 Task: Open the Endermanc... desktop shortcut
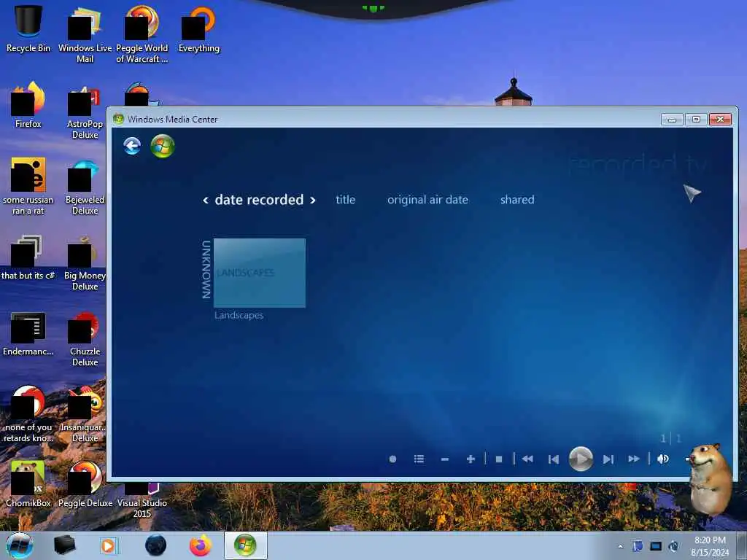click(28, 332)
